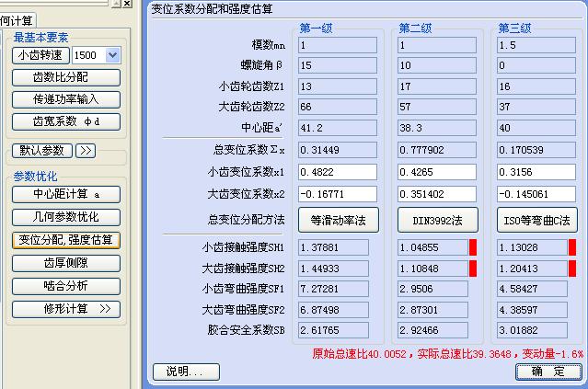The width and height of the screenshot is (588, 389).
Task: Expand 修形计算 >>
Action: click(x=66, y=309)
